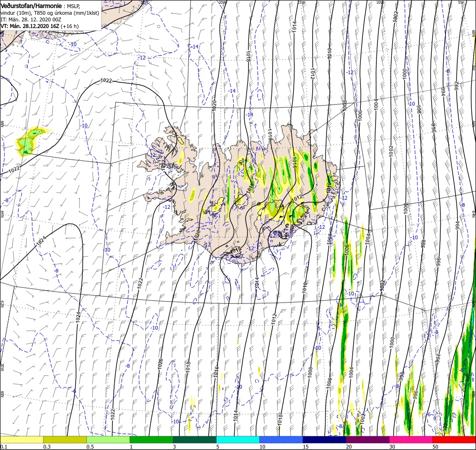Select the 1 mm green legend swatch
Viewport: 476px width, 450px height.
point(151,440)
